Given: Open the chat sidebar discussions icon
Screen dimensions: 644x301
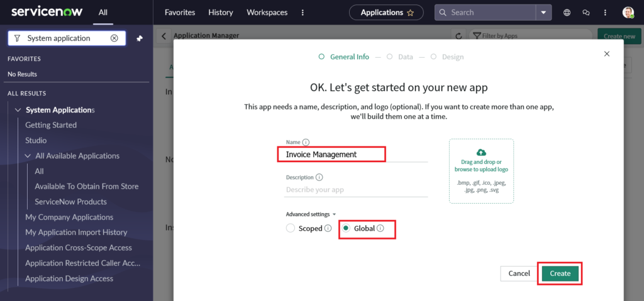Looking at the screenshot, I should (586, 13).
